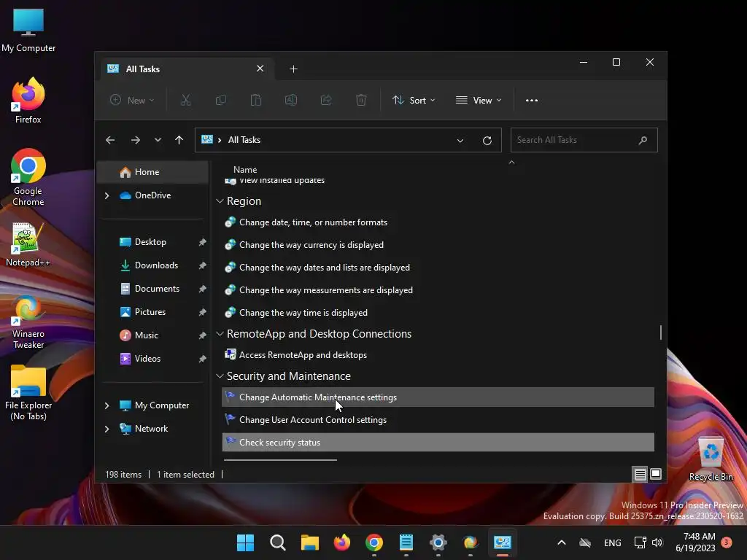The width and height of the screenshot is (747, 560).
Task: Click the Paste toolbar icon
Action: pyautogui.click(x=256, y=101)
